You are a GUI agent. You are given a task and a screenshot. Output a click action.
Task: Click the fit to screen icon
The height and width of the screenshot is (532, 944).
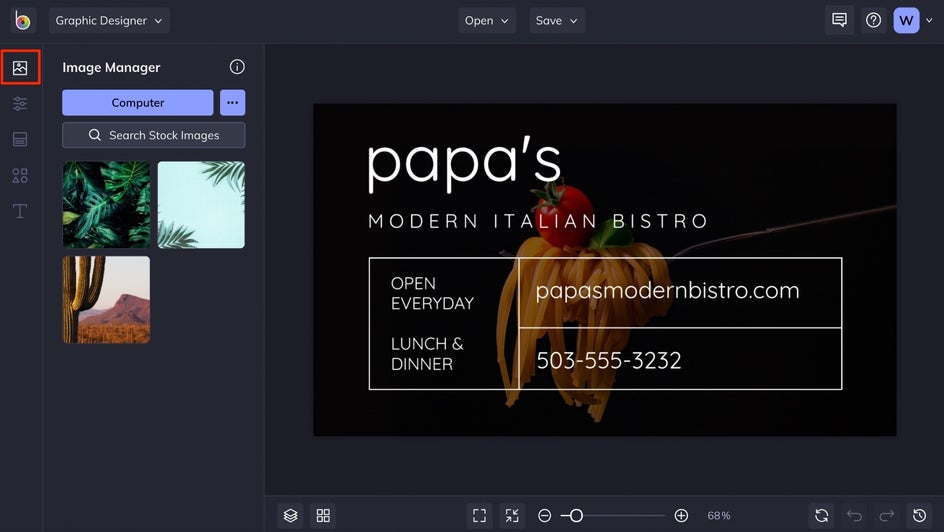point(479,515)
